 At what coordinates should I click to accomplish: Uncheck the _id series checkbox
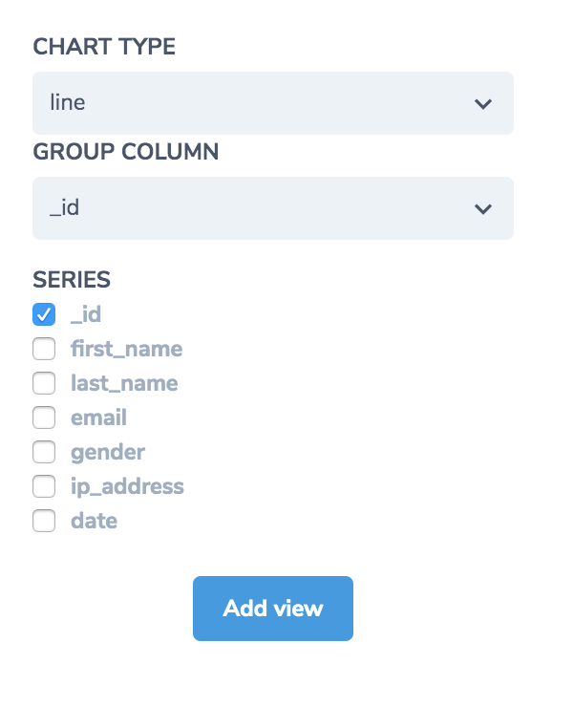coord(44,314)
